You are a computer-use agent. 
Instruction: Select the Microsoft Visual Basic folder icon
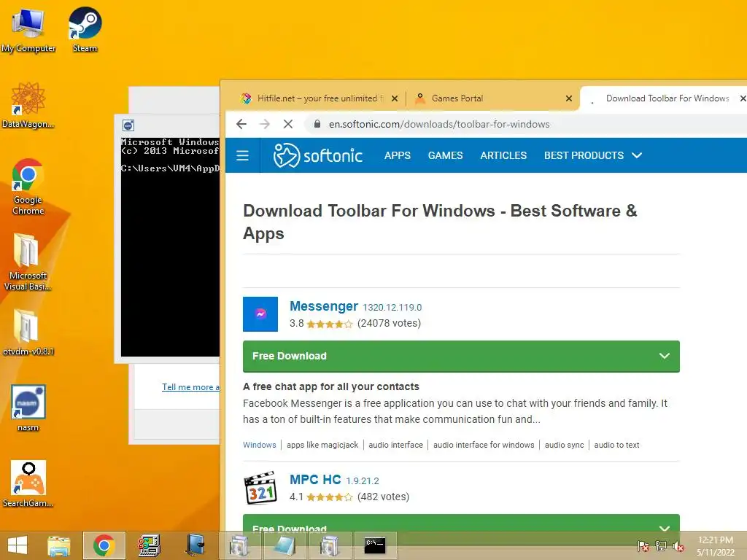27,262
